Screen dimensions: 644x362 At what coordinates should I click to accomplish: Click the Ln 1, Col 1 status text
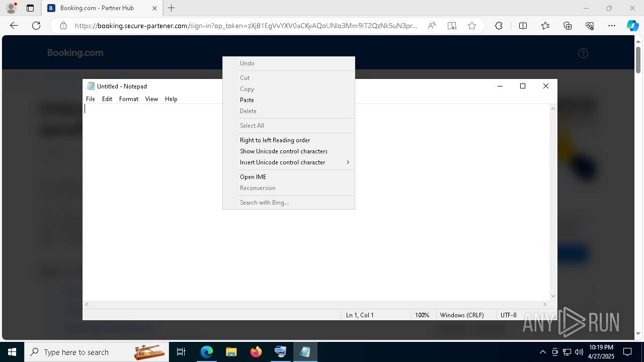360,315
